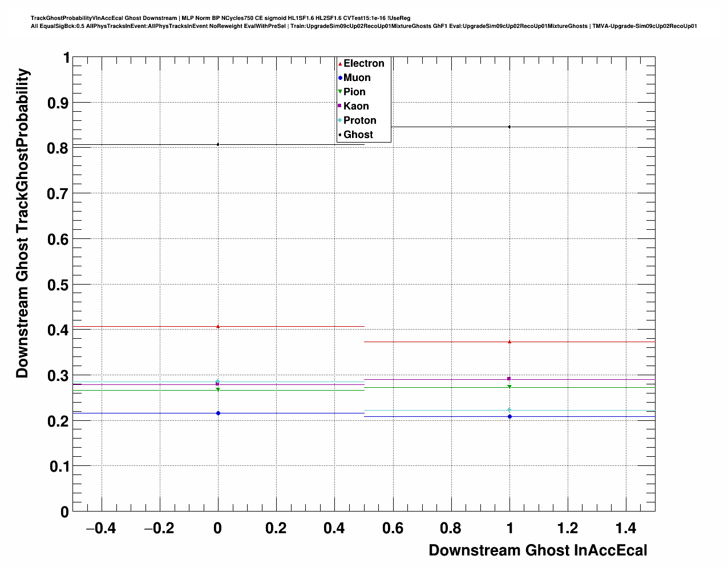
Task: Click x-axis label 0.8
Action: tap(451, 529)
